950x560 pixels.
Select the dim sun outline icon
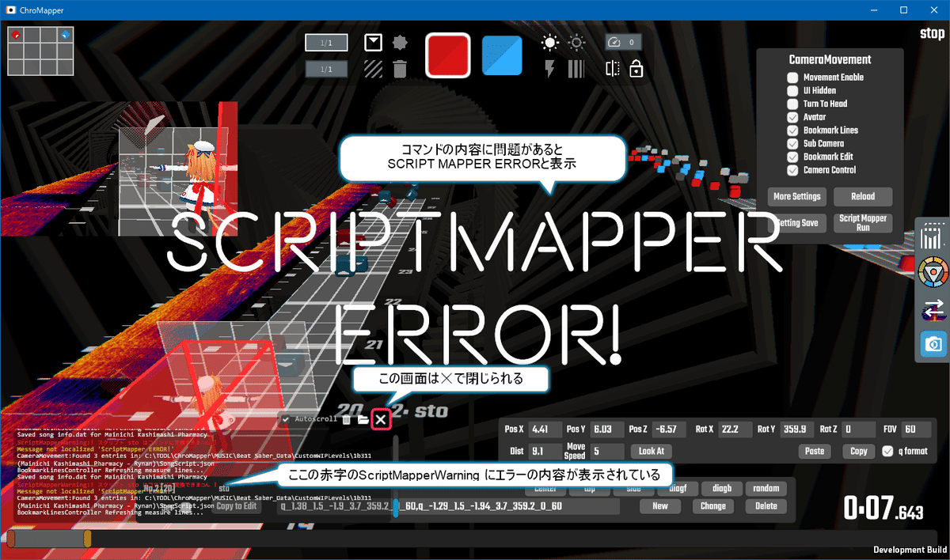point(576,43)
